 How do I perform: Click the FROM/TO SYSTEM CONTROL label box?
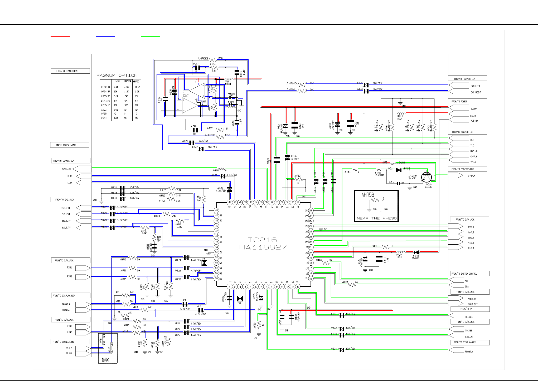470,274
